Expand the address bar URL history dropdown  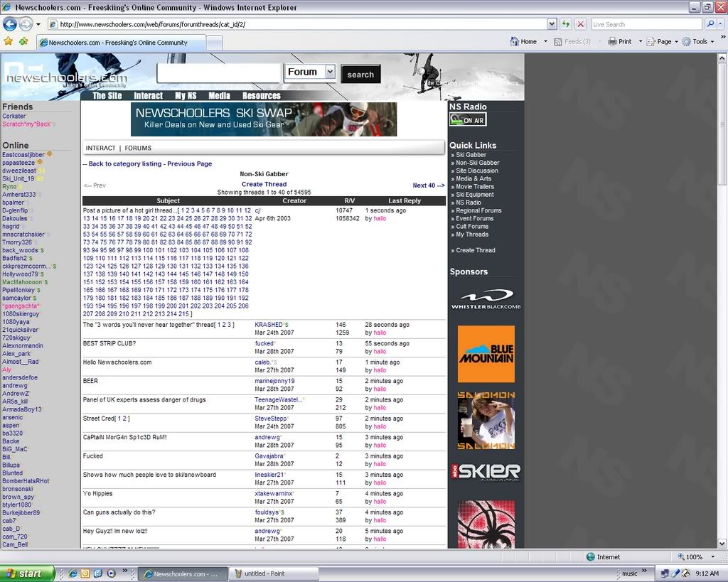552,24
